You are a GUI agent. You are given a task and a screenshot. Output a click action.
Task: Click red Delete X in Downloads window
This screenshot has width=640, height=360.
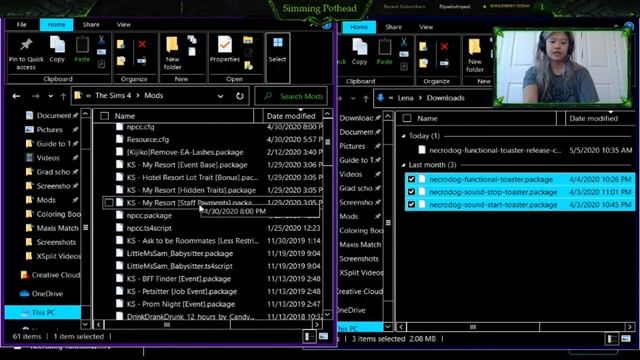click(444, 47)
